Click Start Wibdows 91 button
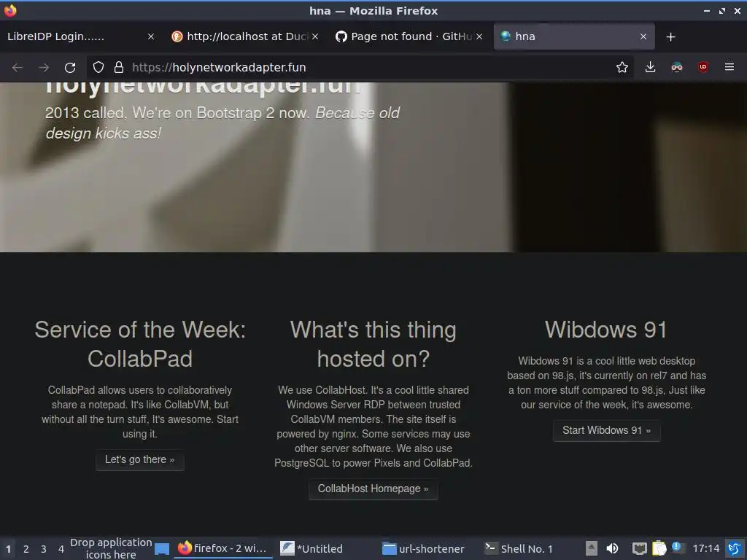 tap(606, 431)
